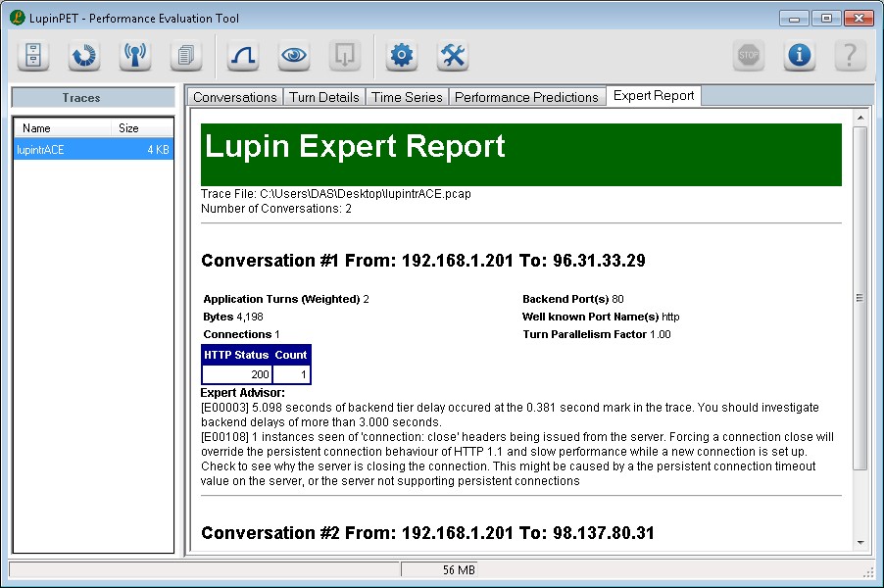
Task: Click the Connections 1 entry
Action: click(241, 334)
